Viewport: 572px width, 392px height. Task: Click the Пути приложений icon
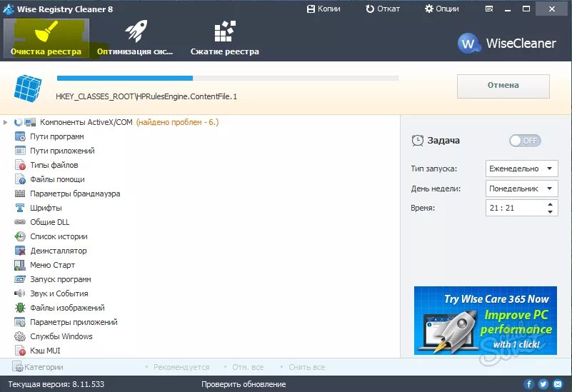coord(20,151)
